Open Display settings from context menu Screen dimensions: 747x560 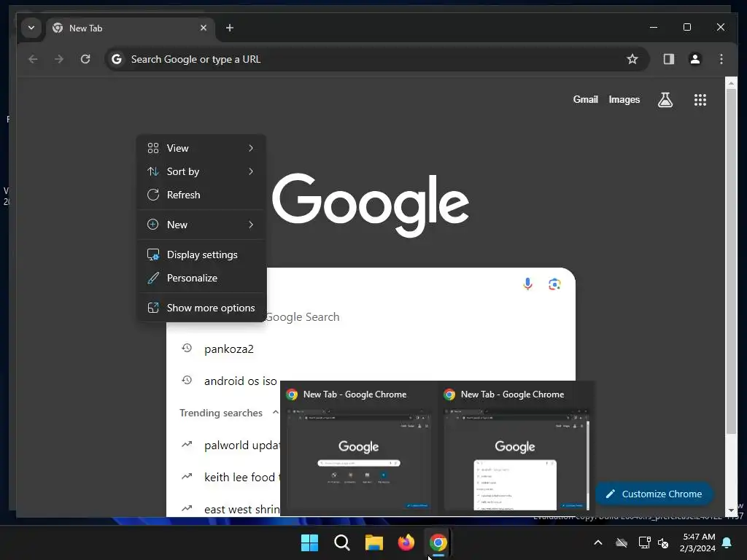201,254
